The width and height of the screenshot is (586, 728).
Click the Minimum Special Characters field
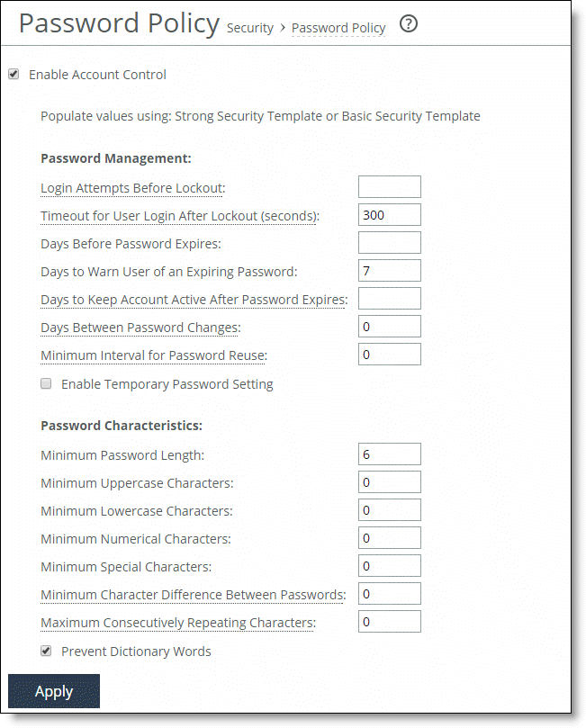pos(389,565)
